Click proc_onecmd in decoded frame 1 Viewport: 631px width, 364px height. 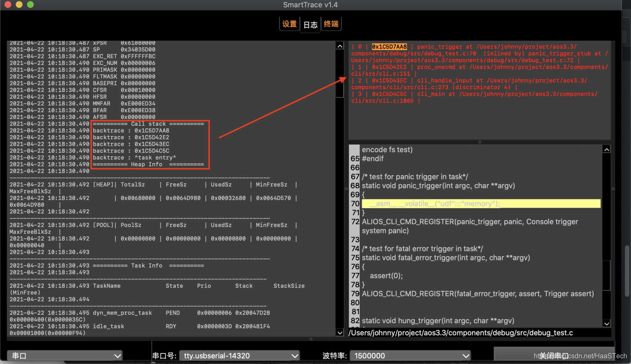(436, 67)
